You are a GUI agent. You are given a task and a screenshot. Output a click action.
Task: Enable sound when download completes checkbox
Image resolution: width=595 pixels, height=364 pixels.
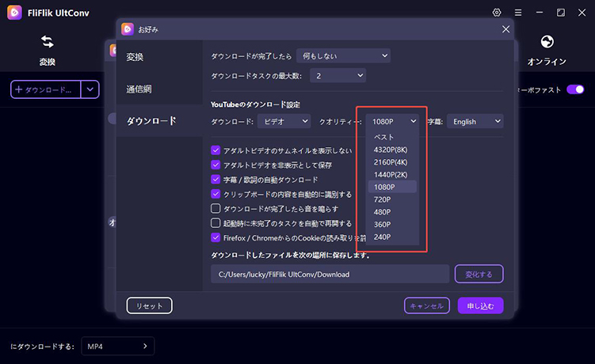coord(215,209)
